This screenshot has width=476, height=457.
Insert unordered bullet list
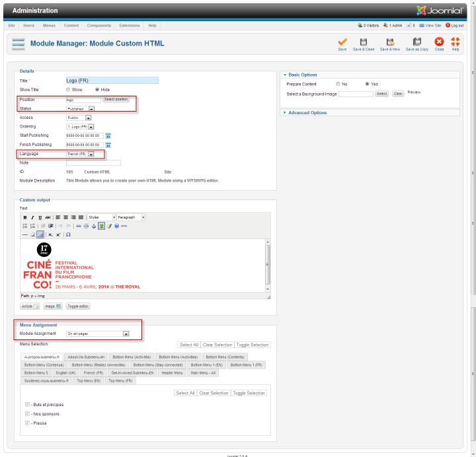tap(25, 226)
